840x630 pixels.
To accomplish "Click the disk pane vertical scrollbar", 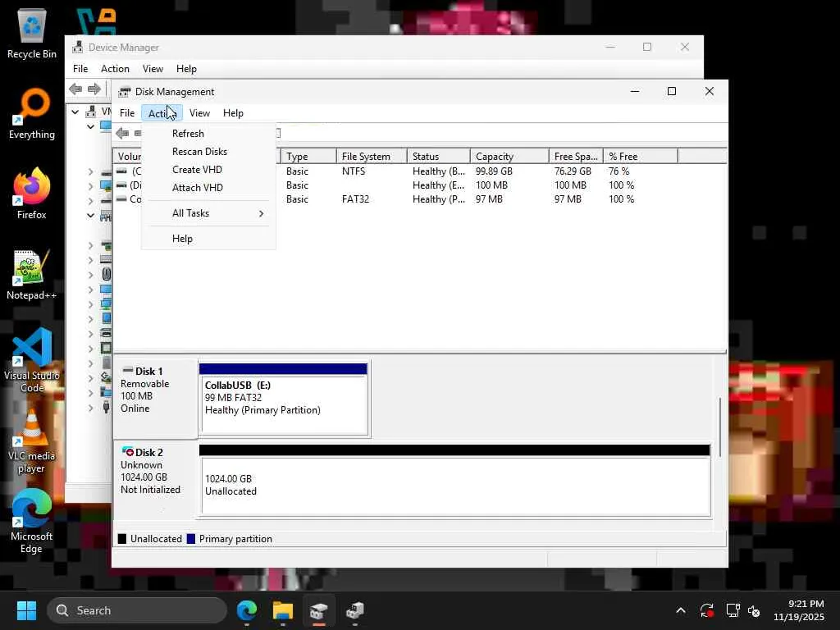I will pyautogui.click(x=720, y=427).
